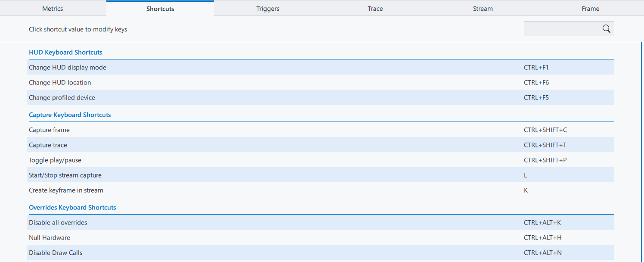
Task: Switch to the Triggers tab
Action: pyautogui.click(x=268, y=9)
